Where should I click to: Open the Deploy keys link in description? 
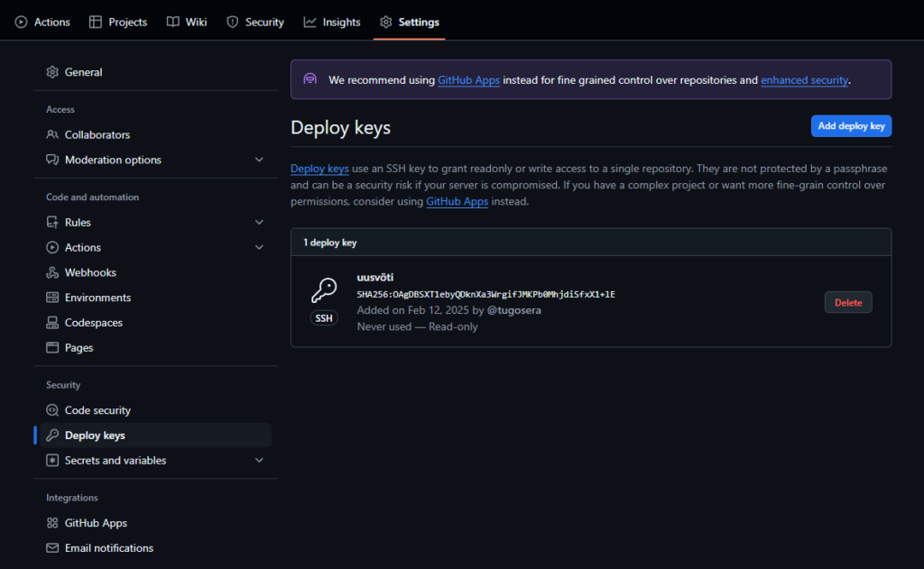point(319,169)
